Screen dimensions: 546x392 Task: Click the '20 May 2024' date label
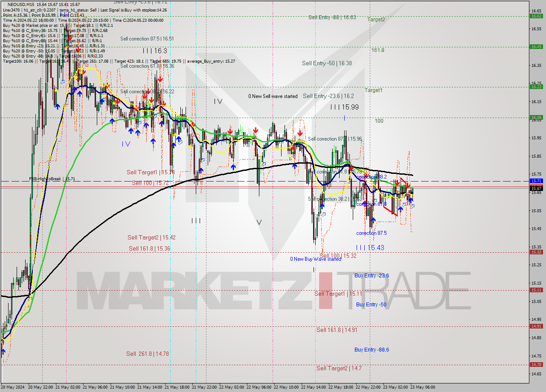click(x=13, y=387)
